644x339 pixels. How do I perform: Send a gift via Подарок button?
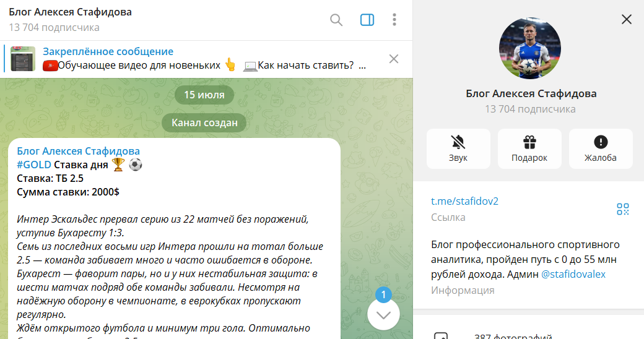coord(529,148)
